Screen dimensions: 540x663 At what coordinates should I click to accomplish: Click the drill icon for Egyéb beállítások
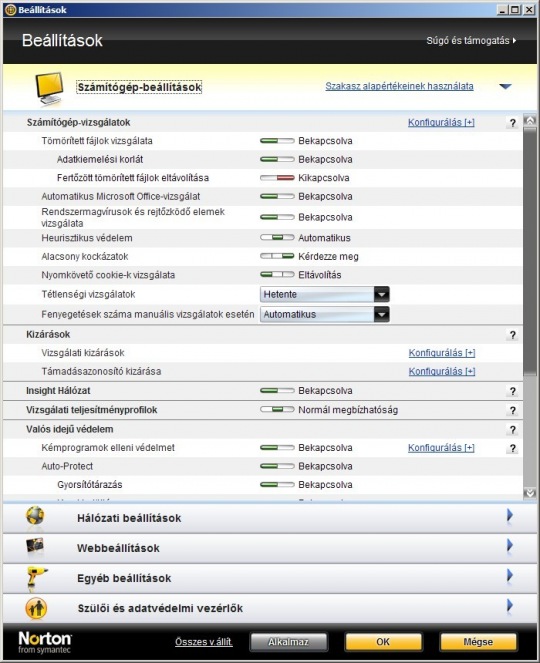pos(36,578)
